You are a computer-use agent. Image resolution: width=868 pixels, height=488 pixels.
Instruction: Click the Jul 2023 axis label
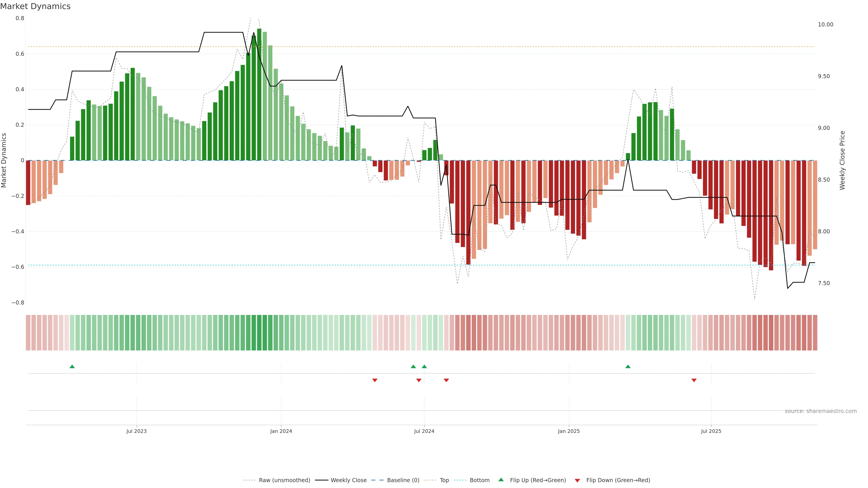pyautogui.click(x=137, y=431)
